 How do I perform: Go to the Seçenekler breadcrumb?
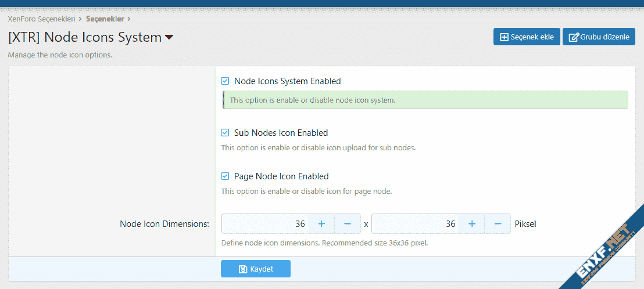click(x=105, y=19)
